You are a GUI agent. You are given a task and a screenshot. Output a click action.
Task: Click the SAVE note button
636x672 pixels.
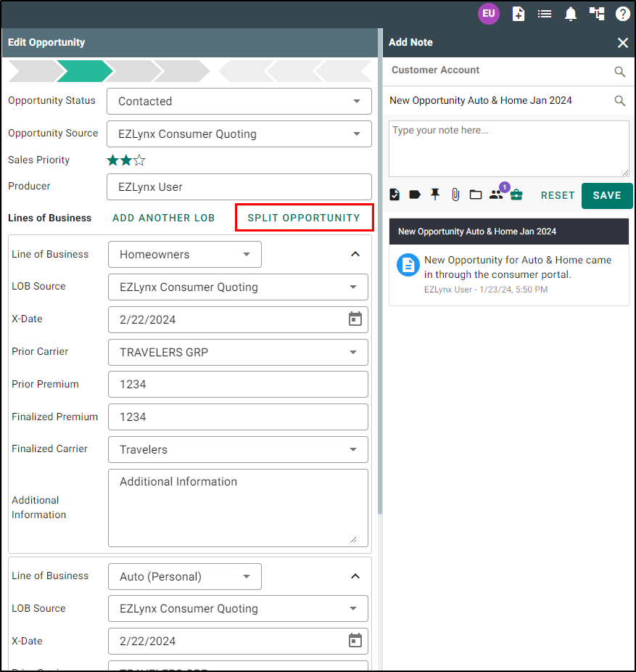[x=607, y=195]
